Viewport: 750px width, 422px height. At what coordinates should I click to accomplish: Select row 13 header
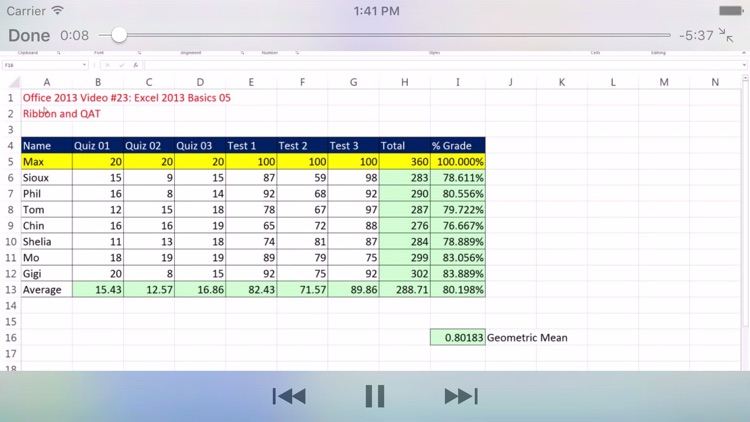point(11,289)
